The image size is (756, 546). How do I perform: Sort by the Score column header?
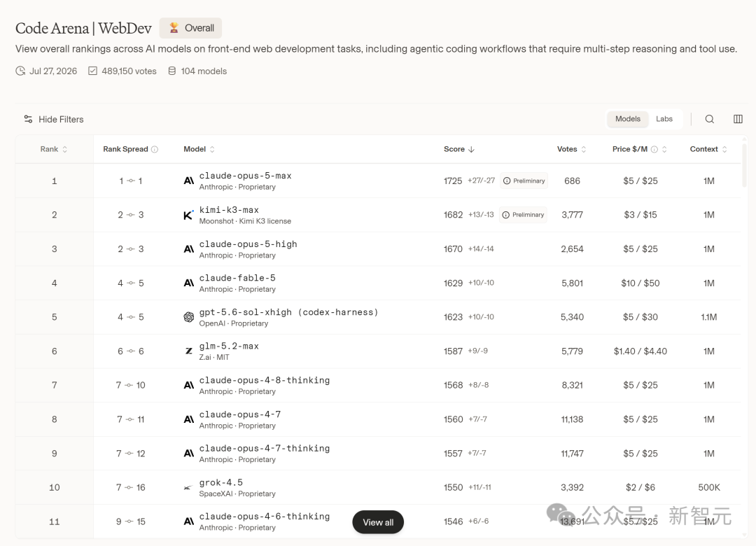point(459,150)
